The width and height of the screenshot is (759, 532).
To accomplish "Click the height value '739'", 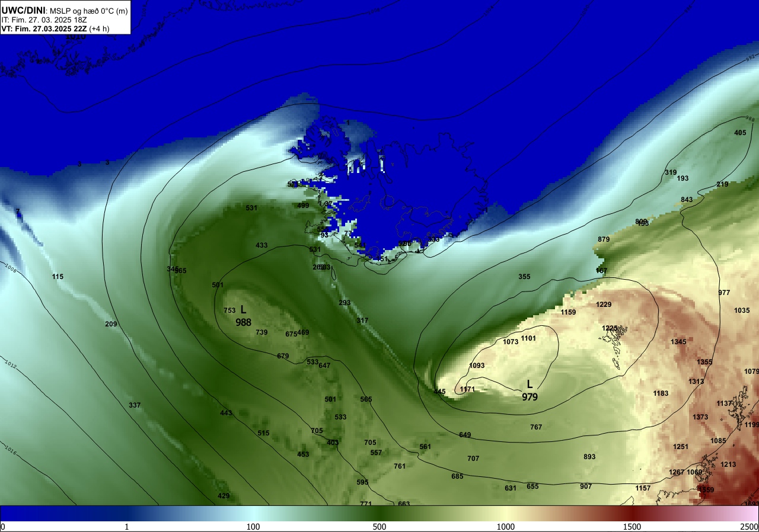I will point(261,332).
